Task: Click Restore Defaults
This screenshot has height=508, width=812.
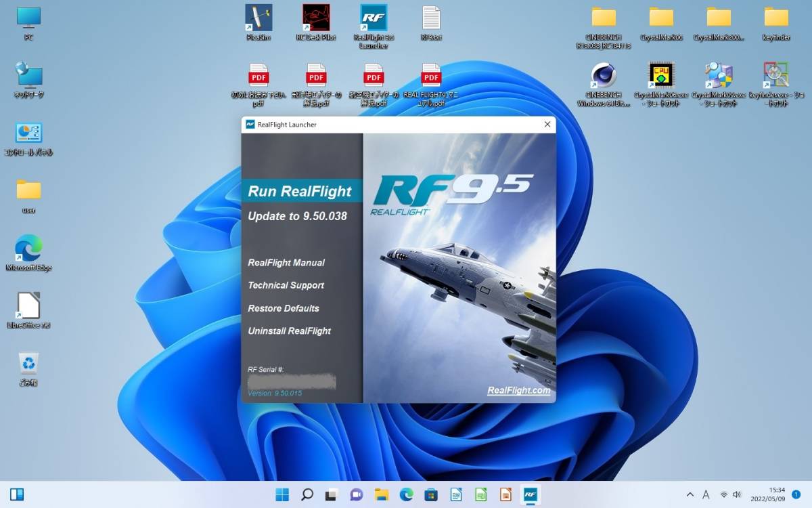Action: click(x=284, y=308)
